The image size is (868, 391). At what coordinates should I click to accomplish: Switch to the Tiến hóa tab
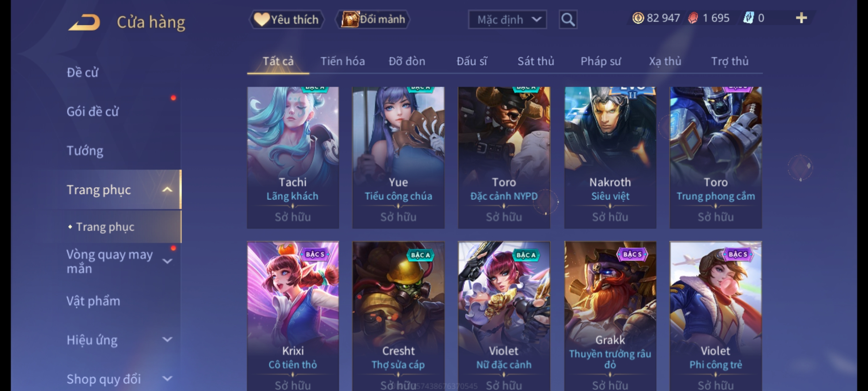(x=342, y=61)
